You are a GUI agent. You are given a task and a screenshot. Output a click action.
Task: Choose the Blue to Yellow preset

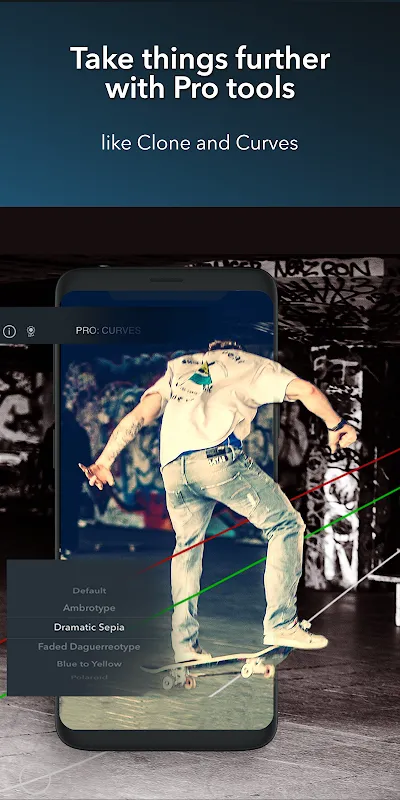click(x=89, y=664)
